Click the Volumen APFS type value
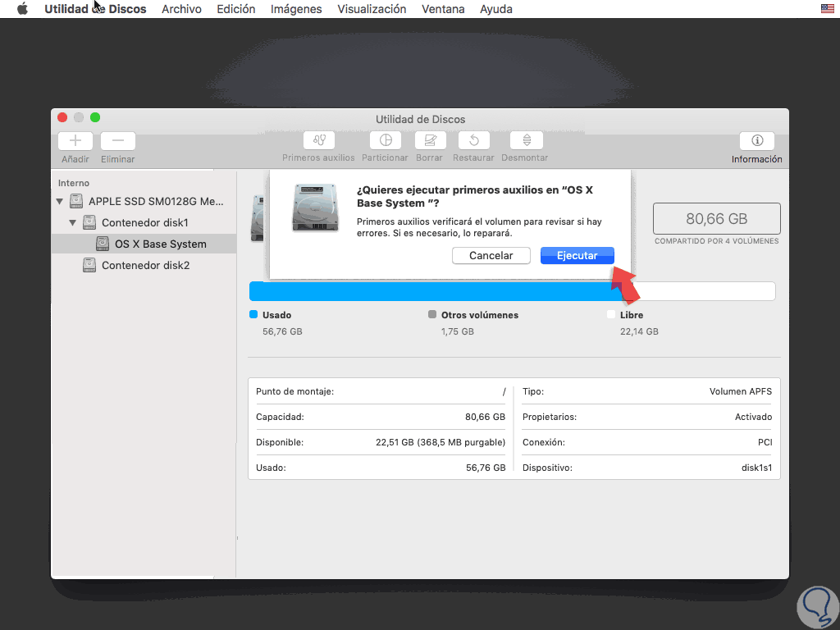The image size is (840, 630). click(x=741, y=391)
